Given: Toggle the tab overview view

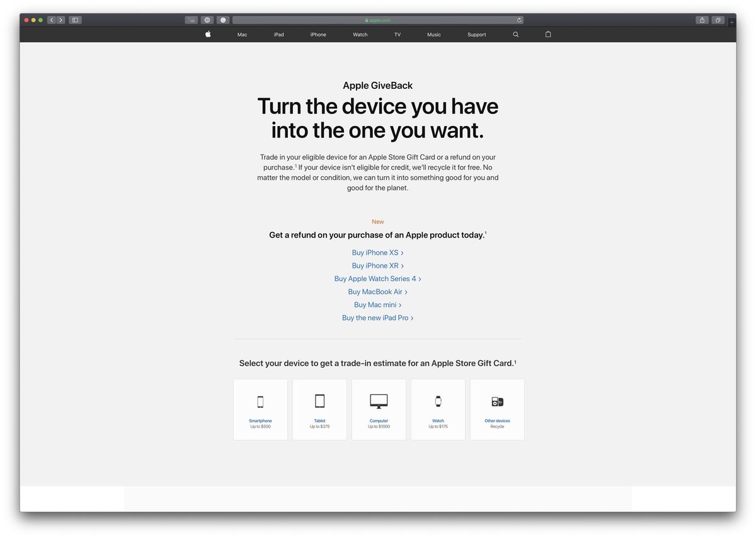Looking at the screenshot, I should [x=718, y=20].
